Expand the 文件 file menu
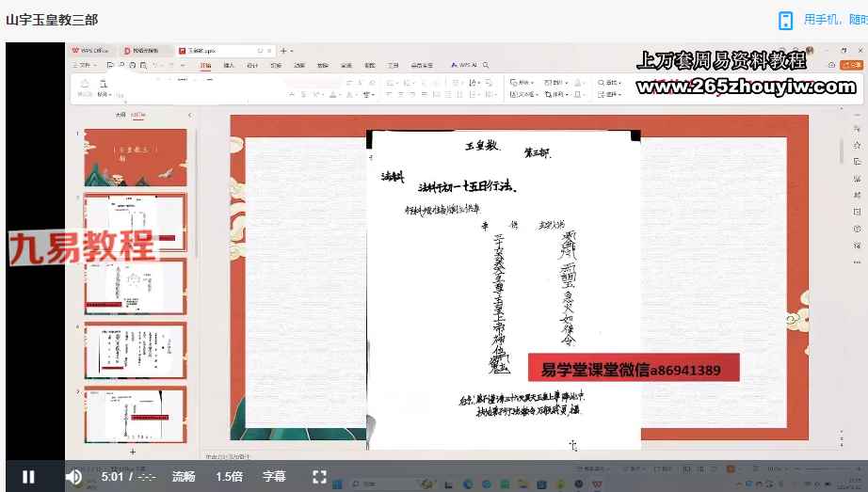This screenshot has height=492, width=868. [x=86, y=66]
